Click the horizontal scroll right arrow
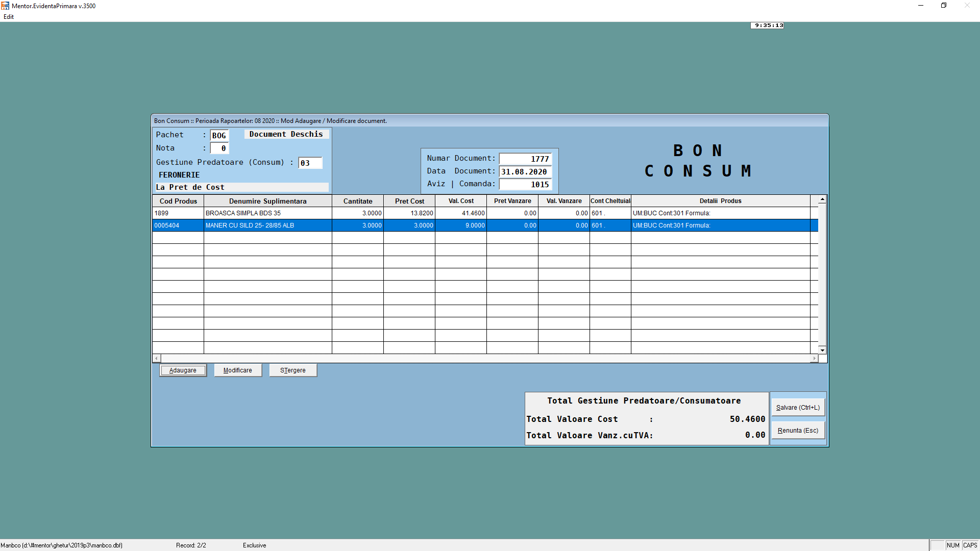This screenshot has height=551, width=980. coord(814,359)
